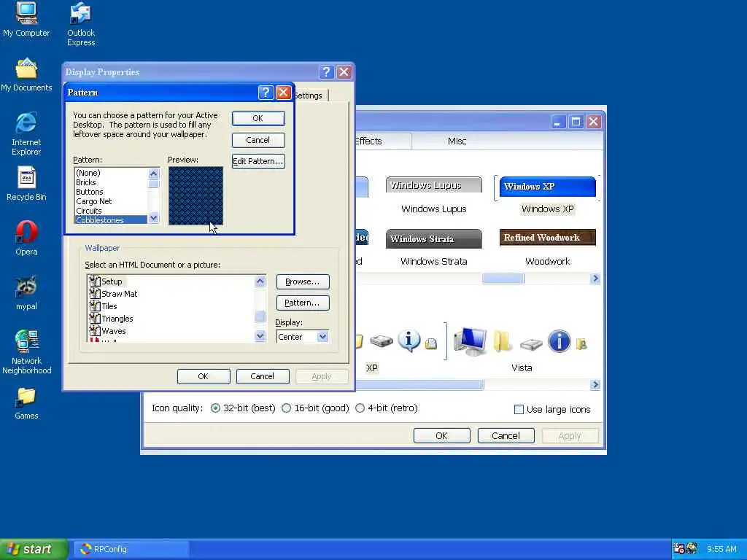Click pattern list scroll up arrow

[153, 174]
